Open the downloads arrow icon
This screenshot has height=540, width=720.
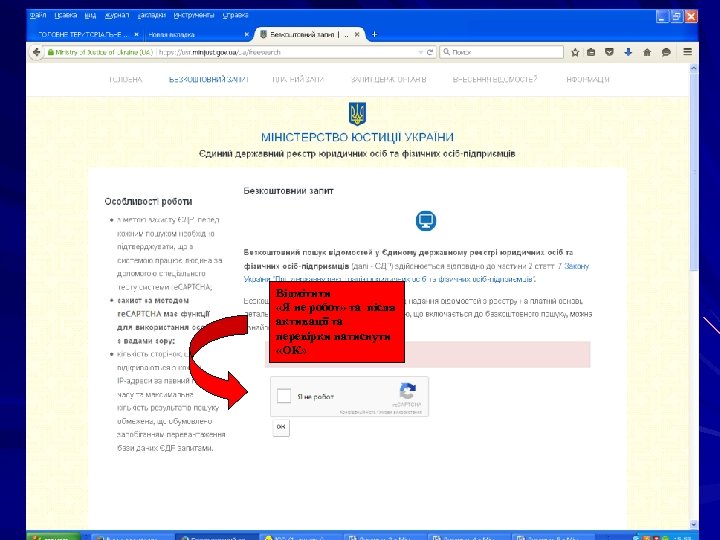pyautogui.click(x=628, y=52)
